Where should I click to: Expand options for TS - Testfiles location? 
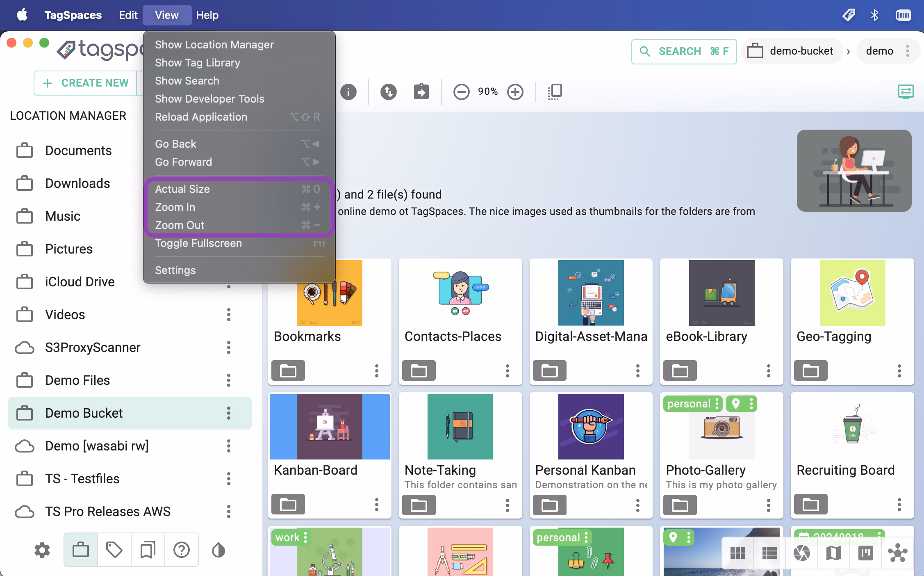[229, 479]
